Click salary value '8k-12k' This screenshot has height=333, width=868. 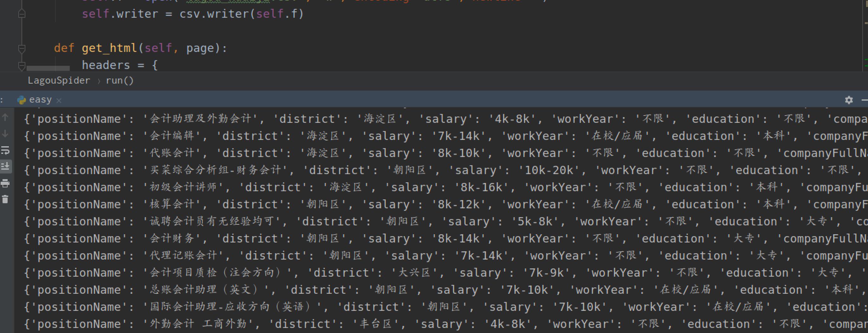click(x=459, y=204)
